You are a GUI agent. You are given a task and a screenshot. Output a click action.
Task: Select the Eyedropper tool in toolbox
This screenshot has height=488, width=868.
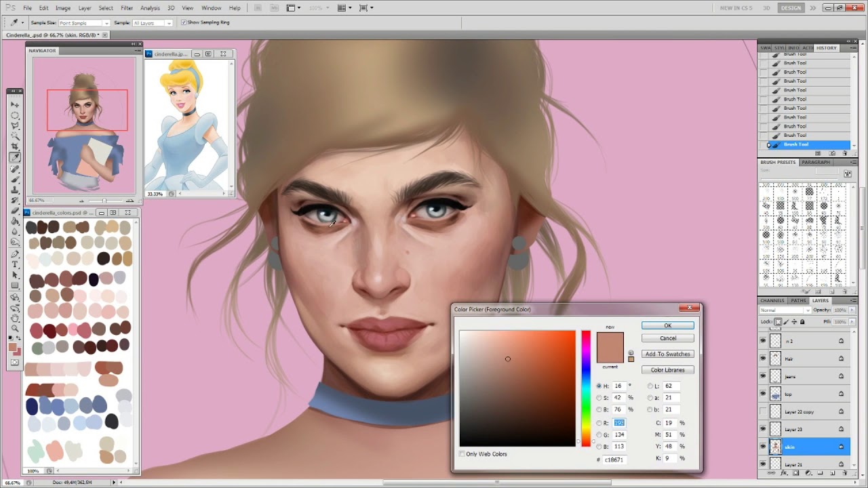[14, 157]
